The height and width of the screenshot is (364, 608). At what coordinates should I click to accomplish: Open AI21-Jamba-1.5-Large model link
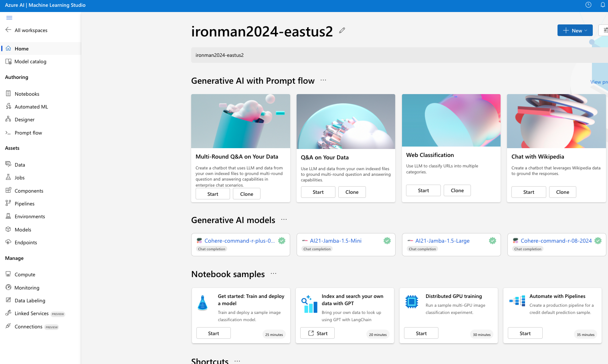pyautogui.click(x=442, y=241)
